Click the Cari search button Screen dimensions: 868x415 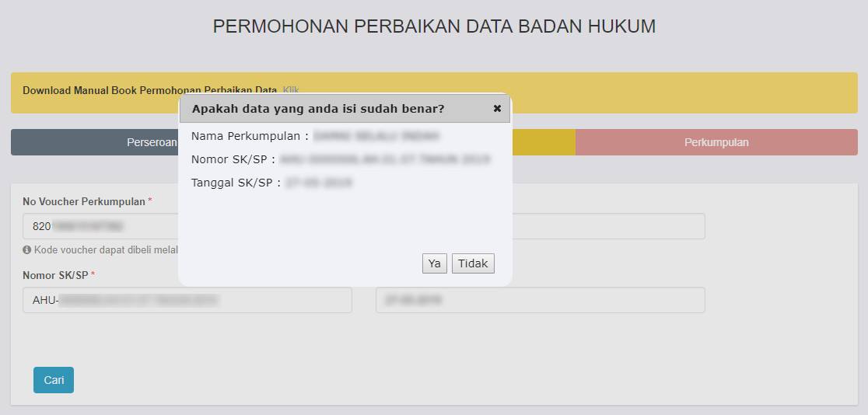pos(54,380)
